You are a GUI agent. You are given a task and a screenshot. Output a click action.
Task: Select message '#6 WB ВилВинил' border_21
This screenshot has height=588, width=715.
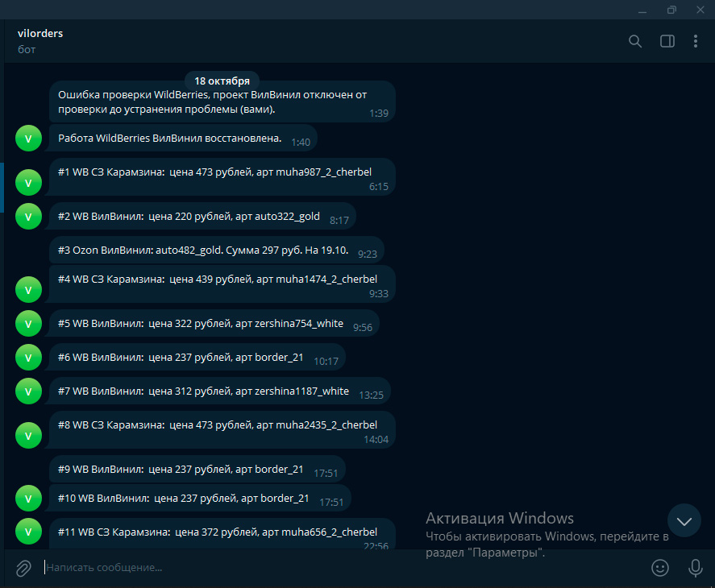[197, 357]
